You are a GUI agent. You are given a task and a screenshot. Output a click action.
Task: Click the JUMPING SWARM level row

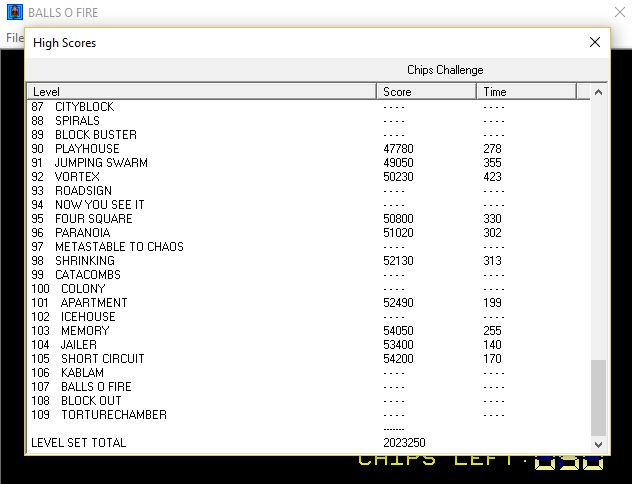pyautogui.click(x=100, y=163)
